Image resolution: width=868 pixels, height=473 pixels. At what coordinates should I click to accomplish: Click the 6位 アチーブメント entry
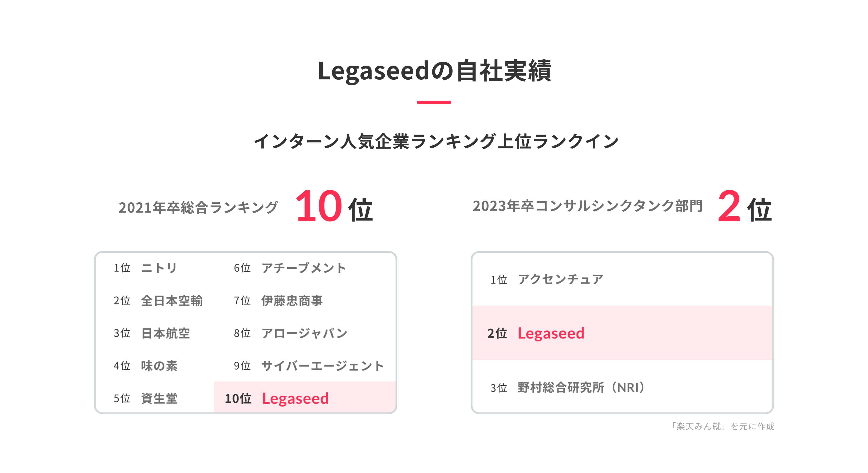point(290,268)
